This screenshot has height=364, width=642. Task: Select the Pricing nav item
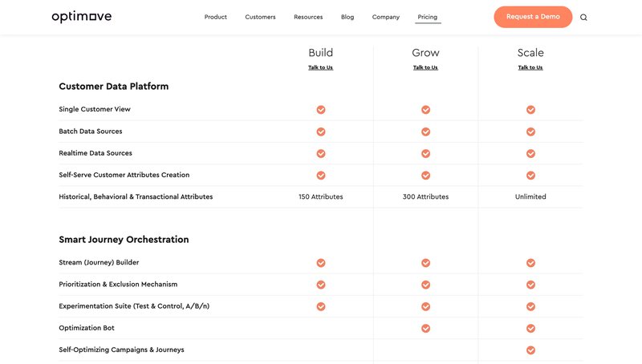pyautogui.click(x=428, y=17)
